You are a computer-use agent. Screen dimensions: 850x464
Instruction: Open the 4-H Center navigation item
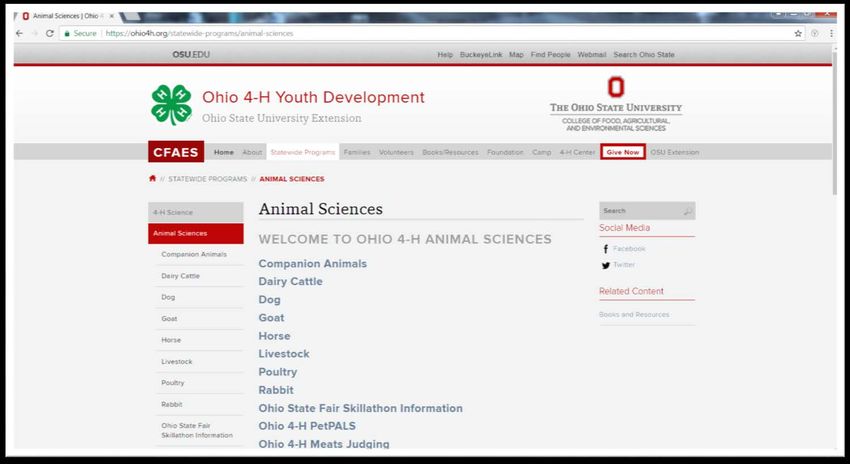click(577, 152)
